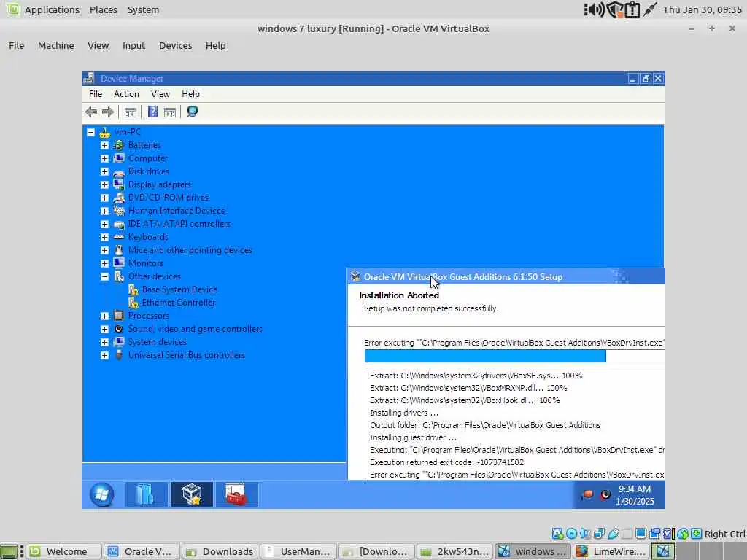The image size is (747, 560).
Task: Open Device Manager Action menu
Action: pos(126,94)
